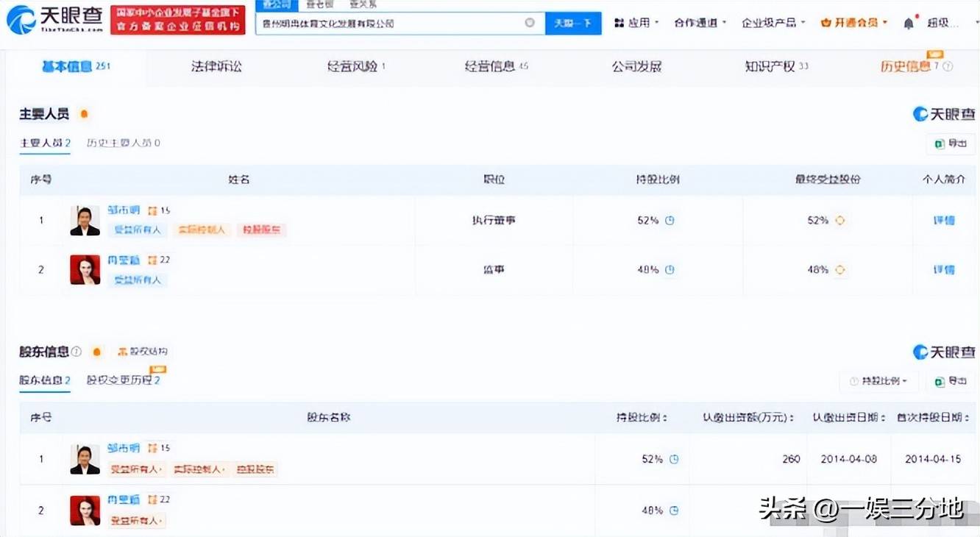Open 详情 link for 冉莹颖
The height and width of the screenshot is (537, 980).
(x=944, y=270)
